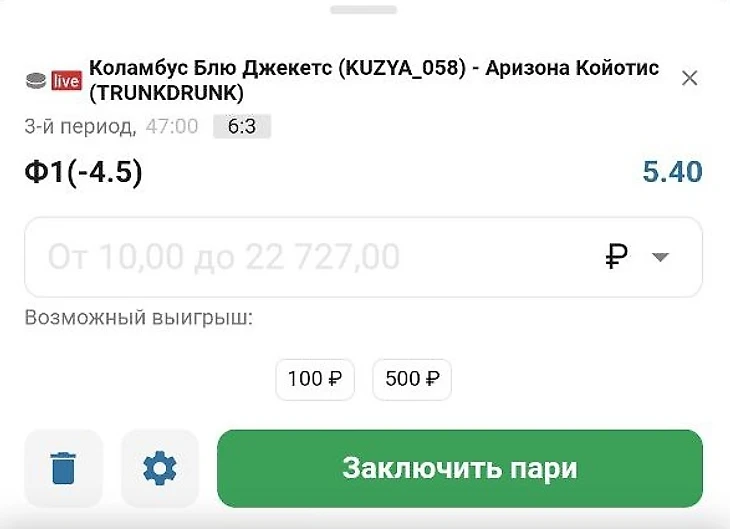Focus the stake amount input field
The image size is (730, 529).
[363, 257]
